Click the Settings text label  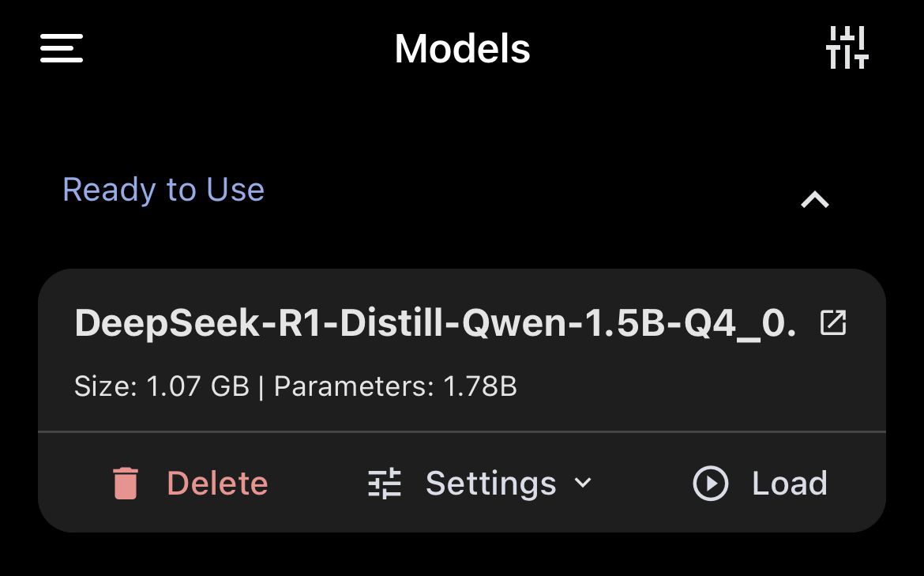(490, 484)
